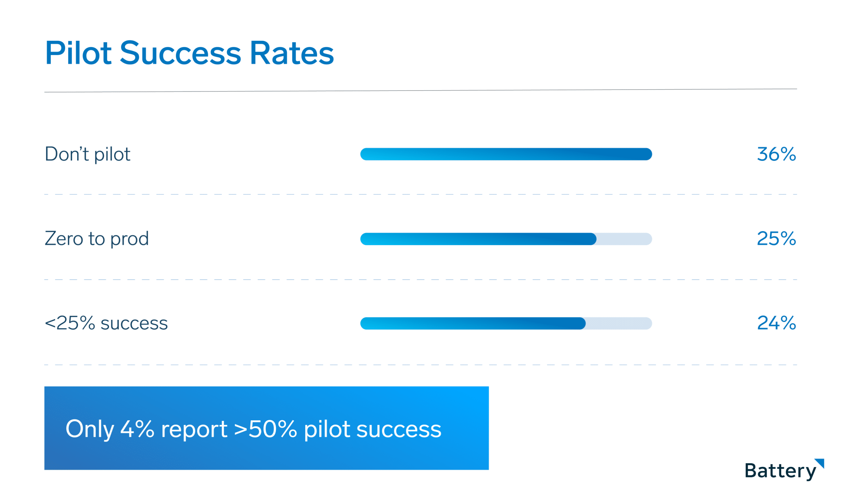Click the unfilled light end of <25% success bar
841x504 pixels.
click(619, 323)
